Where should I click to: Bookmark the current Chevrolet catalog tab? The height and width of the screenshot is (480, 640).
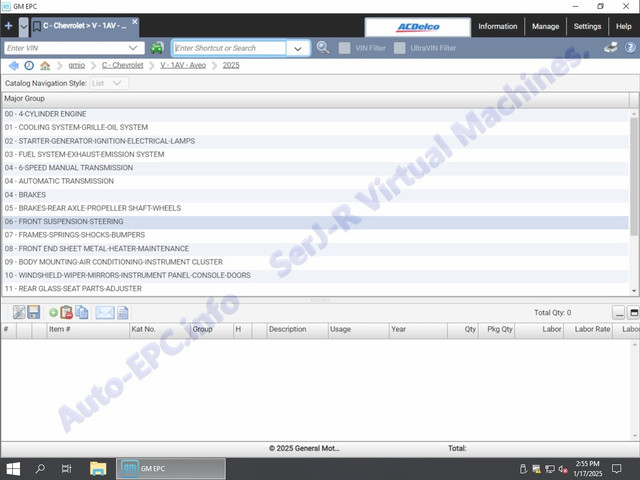point(37,27)
